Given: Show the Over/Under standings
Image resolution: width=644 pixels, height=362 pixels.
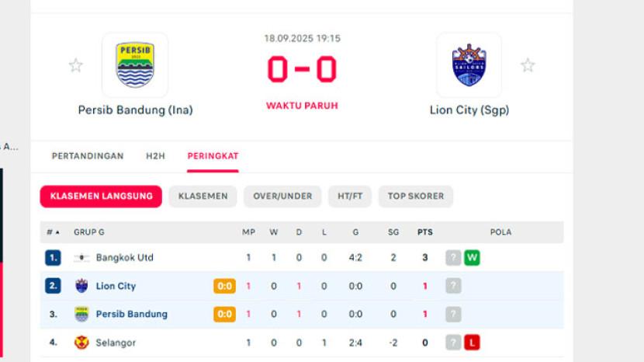Looking at the screenshot, I should [282, 197].
